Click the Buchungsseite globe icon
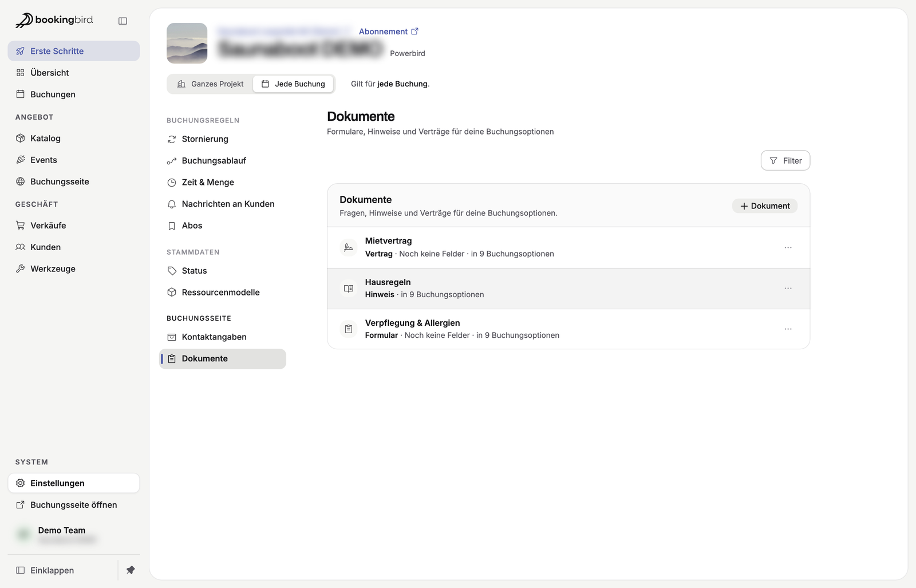The width and height of the screenshot is (916, 588). (x=21, y=181)
